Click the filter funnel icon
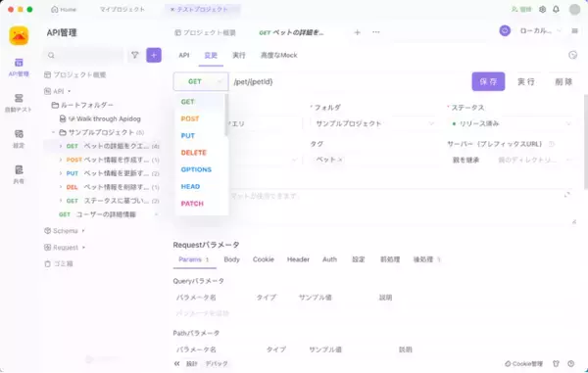This screenshot has width=588, height=373. [134, 56]
